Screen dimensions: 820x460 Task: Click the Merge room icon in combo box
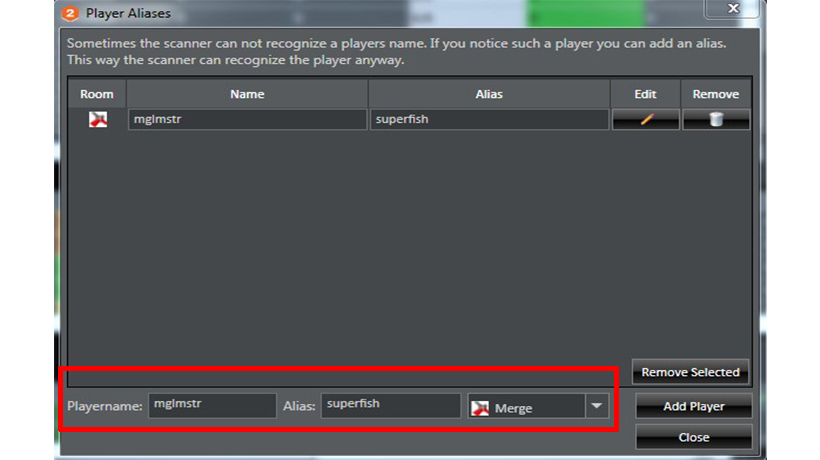point(480,408)
